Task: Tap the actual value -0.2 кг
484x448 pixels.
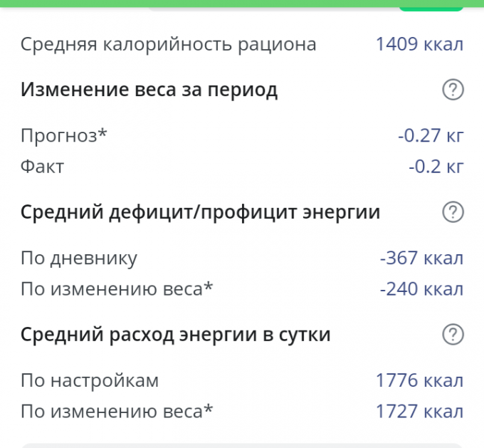Action: 436,167
